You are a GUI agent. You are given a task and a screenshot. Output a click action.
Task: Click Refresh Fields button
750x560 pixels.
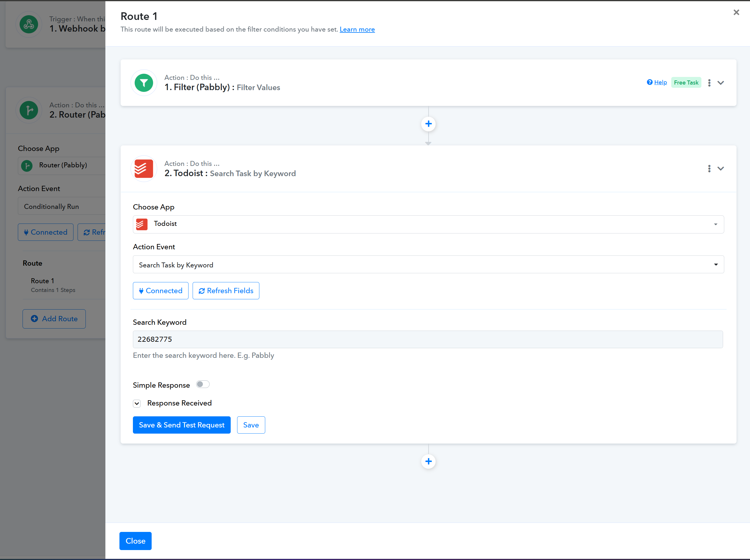[226, 291]
